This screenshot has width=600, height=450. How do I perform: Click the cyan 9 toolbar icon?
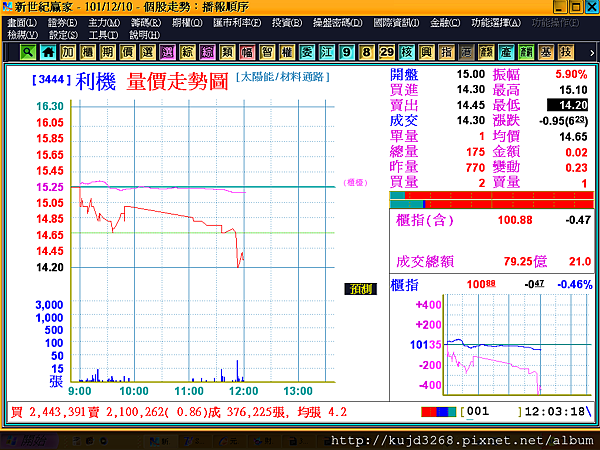pos(346,52)
